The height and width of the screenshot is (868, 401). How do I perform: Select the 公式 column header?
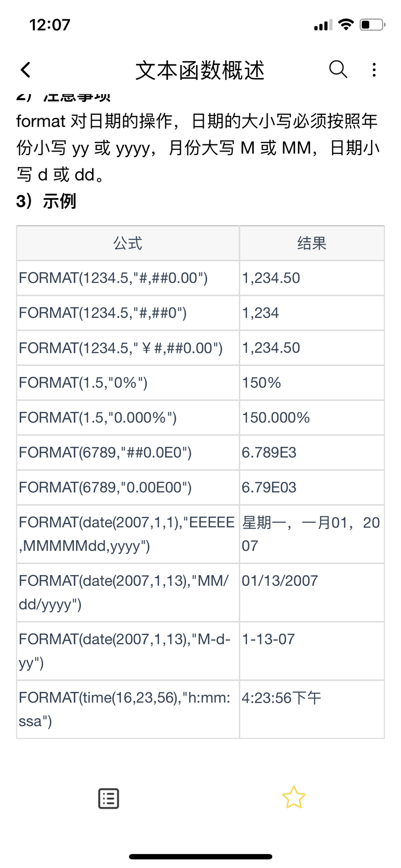tap(128, 243)
